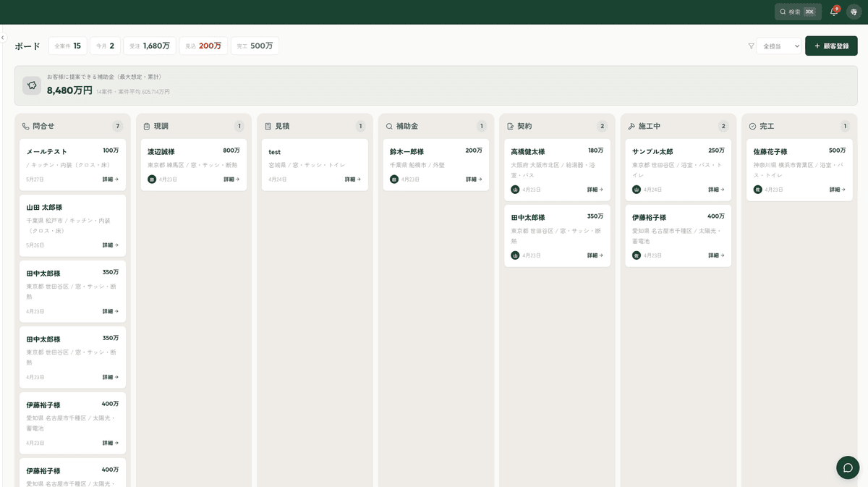
Task: Click magnifier icon in 補助金 column header
Action: [x=389, y=126]
